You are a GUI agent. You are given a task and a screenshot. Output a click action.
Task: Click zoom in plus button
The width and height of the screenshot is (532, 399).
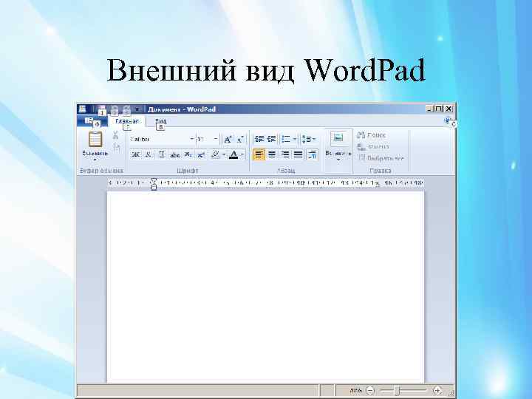(437, 391)
